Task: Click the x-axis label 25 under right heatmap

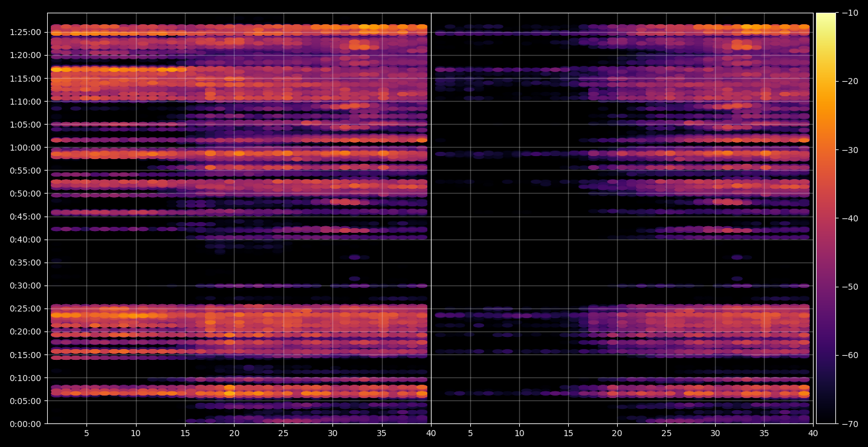Action: tap(666, 433)
